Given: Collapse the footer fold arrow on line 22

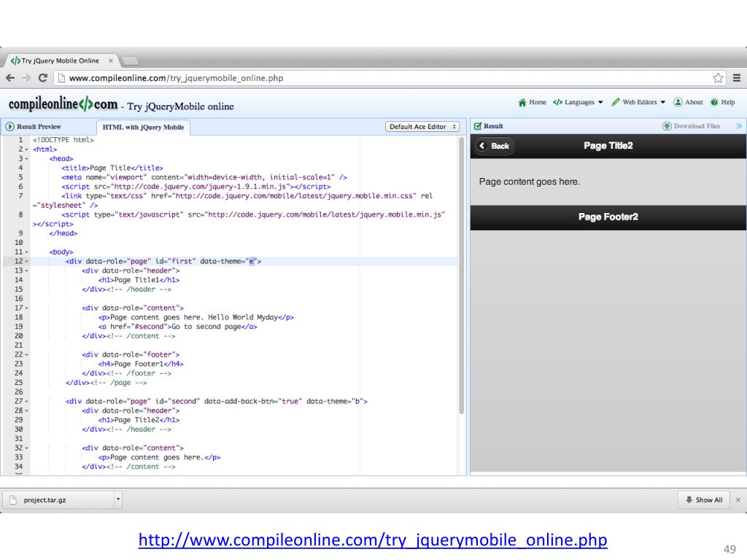Looking at the screenshot, I should tap(26, 355).
